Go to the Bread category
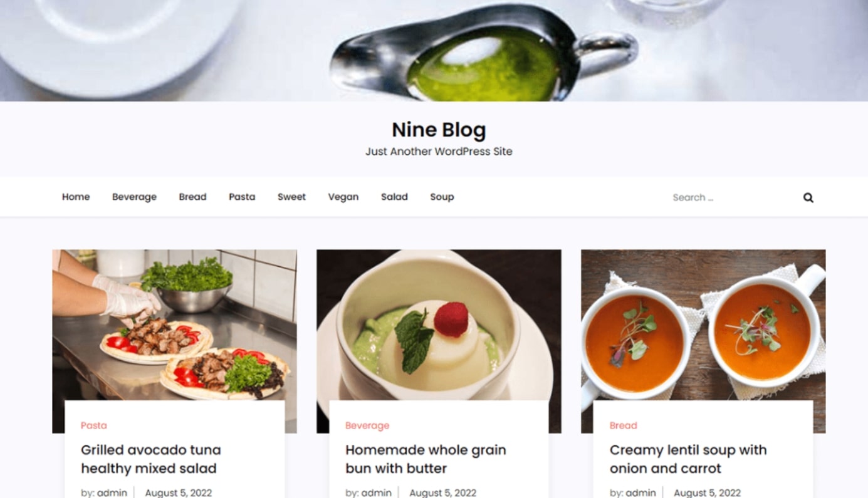 tap(192, 197)
